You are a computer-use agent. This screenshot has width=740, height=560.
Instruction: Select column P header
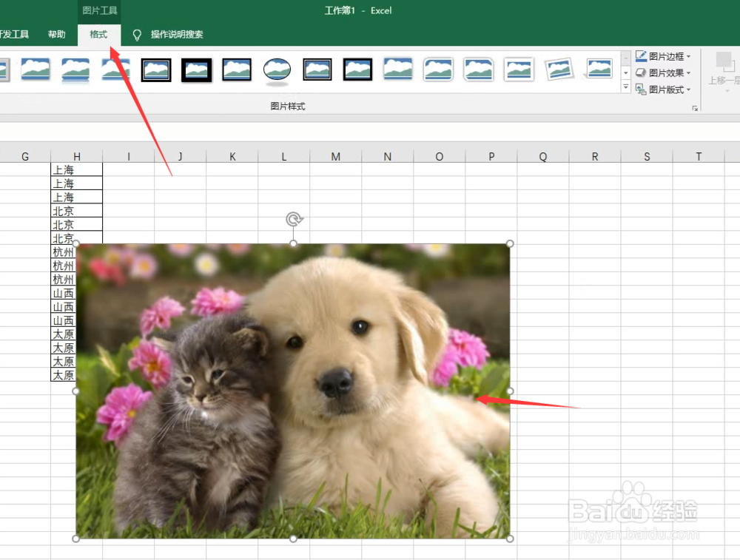click(x=491, y=157)
